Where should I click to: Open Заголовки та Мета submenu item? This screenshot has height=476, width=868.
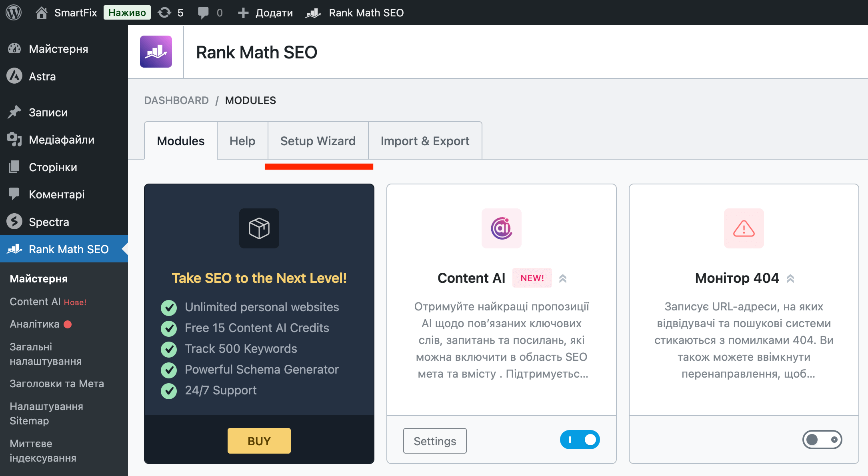(57, 384)
